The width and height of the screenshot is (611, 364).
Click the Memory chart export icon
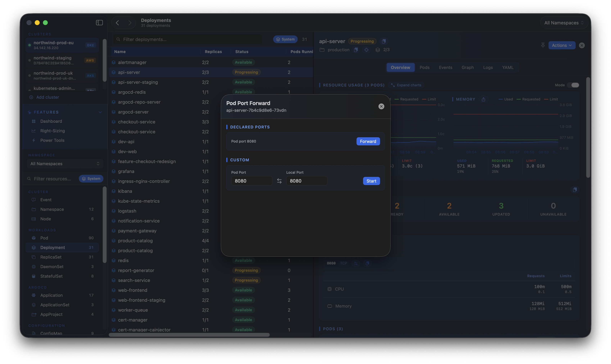(x=483, y=99)
